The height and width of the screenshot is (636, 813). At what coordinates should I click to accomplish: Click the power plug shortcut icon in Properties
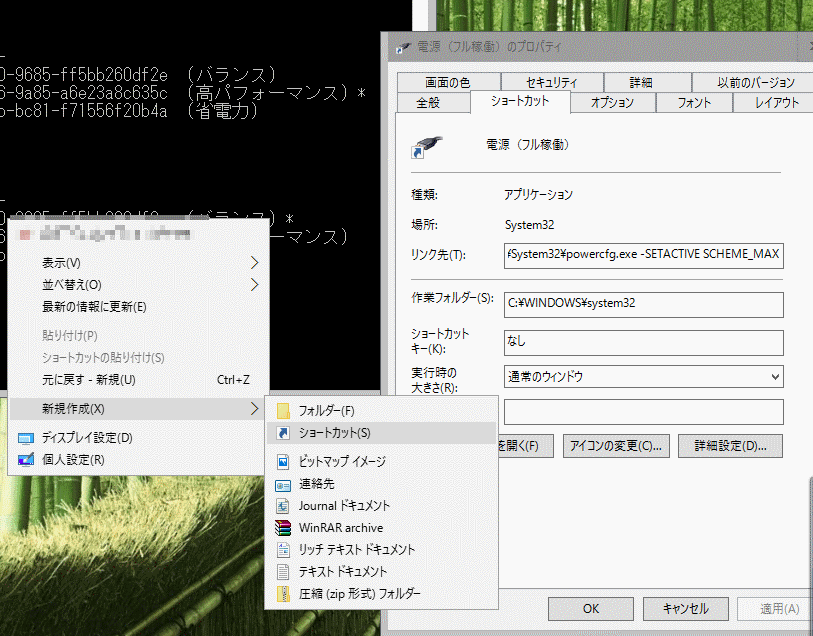[426, 147]
